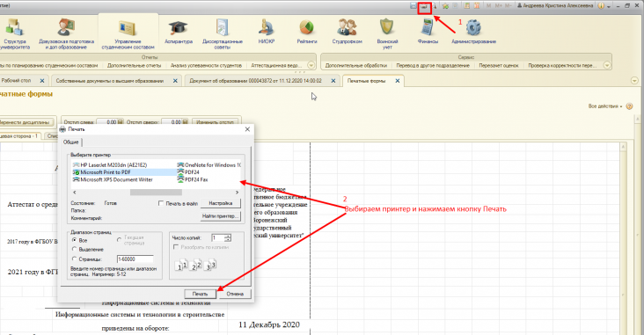This screenshot has width=644, height=335.
Task: Enable the Печать в файл checkbox
Action: click(x=161, y=203)
